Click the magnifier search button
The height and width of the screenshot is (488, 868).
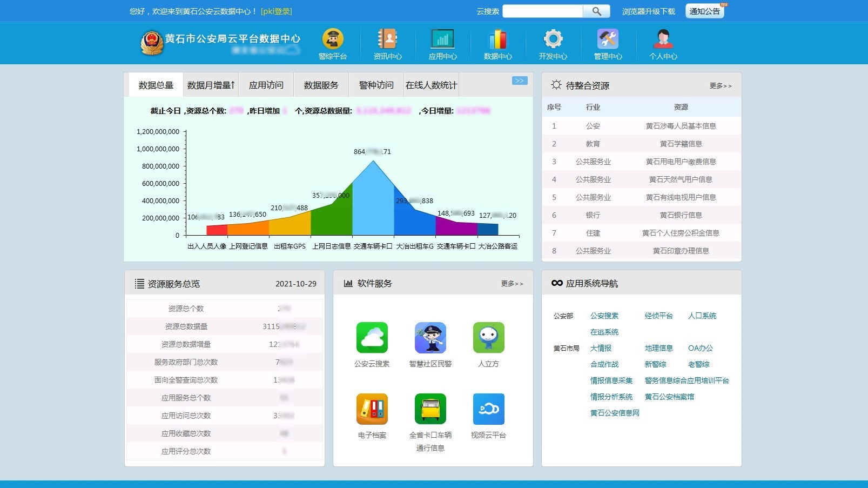tap(596, 11)
